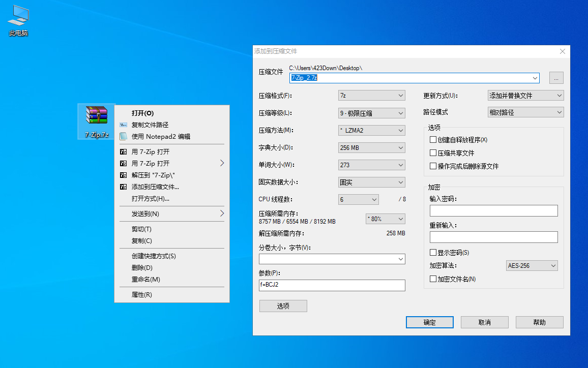Image resolution: width=588 pixels, height=368 pixels.
Task: Click the 使用 Notepad2 编辑 notepad icon
Action: pyautogui.click(x=122, y=137)
